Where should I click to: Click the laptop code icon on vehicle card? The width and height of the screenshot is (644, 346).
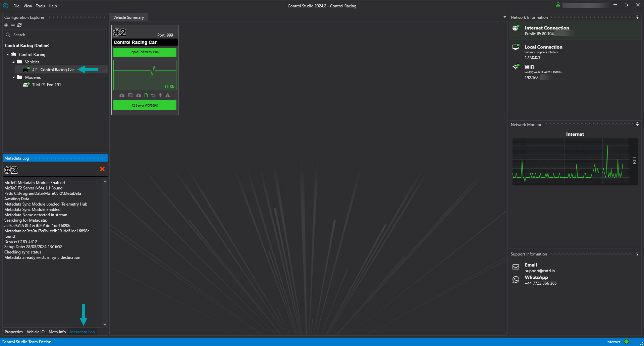(x=130, y=96)
